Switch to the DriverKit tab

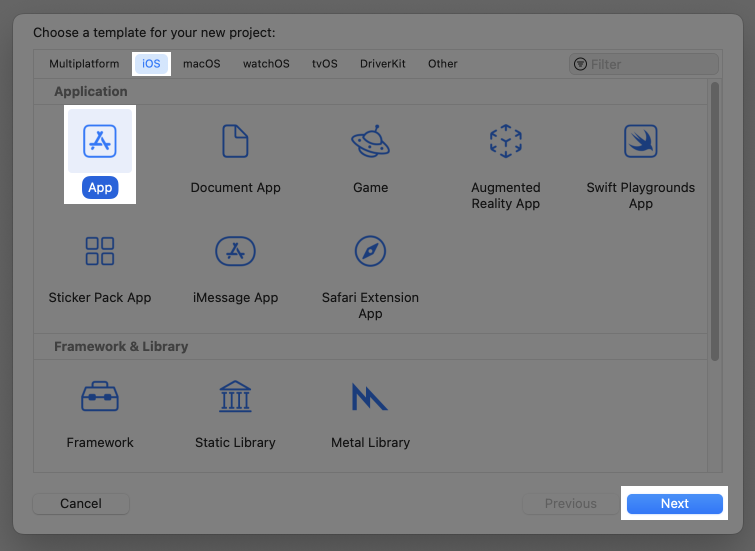pyautogui.click(x=383, y=64)
